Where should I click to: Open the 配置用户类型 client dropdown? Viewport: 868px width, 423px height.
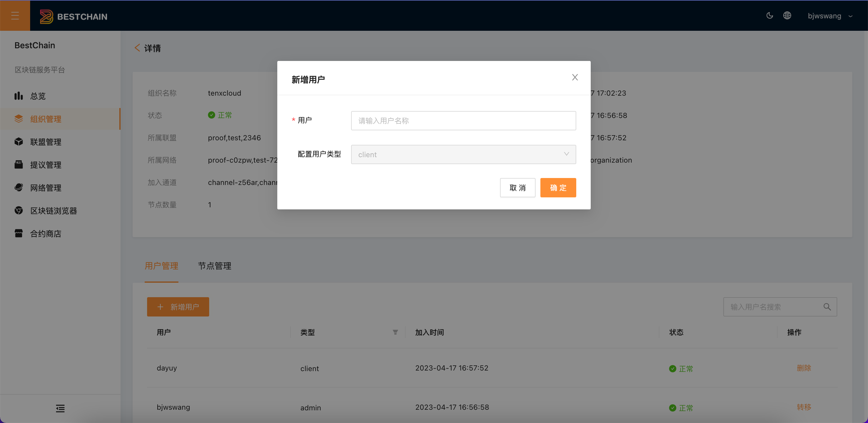coord(463,154)
